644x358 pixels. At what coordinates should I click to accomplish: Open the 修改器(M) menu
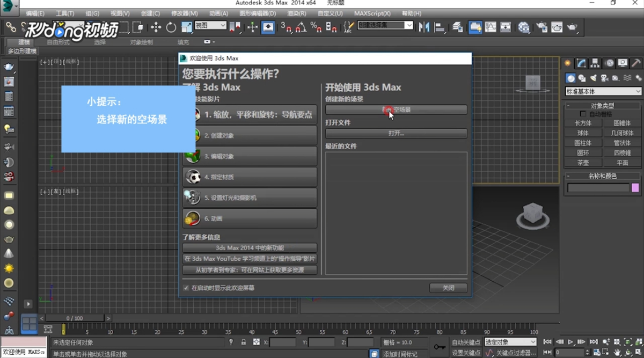[x=184, y=13]
